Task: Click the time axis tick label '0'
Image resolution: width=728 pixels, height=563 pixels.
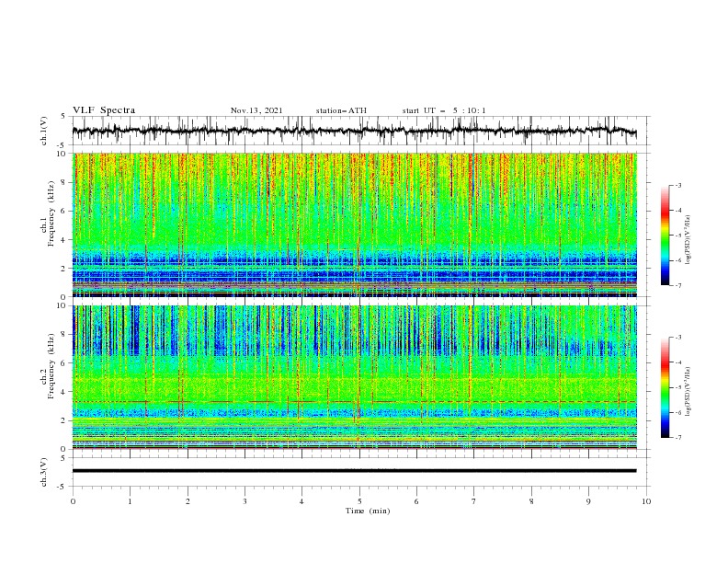Action: point(73,501)
